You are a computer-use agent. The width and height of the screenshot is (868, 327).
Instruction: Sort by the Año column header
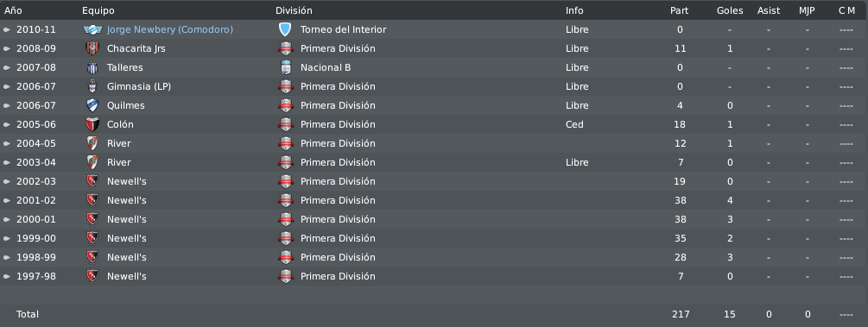[x=13, y=10]
